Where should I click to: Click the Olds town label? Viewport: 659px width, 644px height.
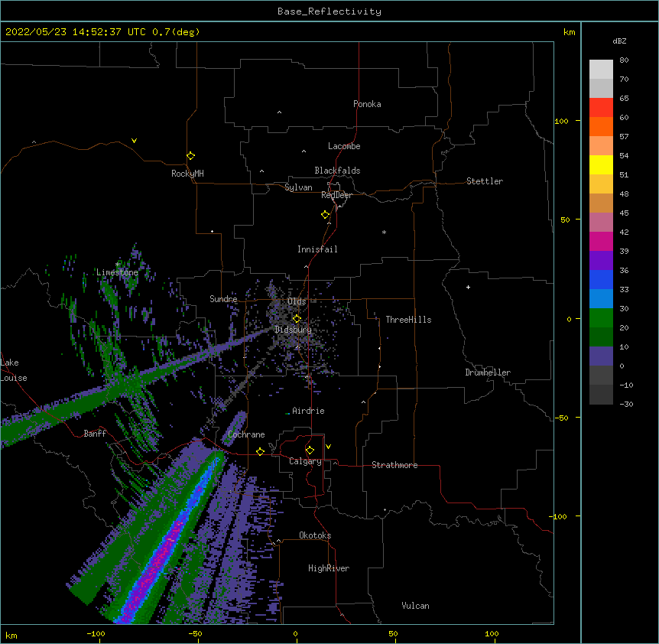click(297, 301)
